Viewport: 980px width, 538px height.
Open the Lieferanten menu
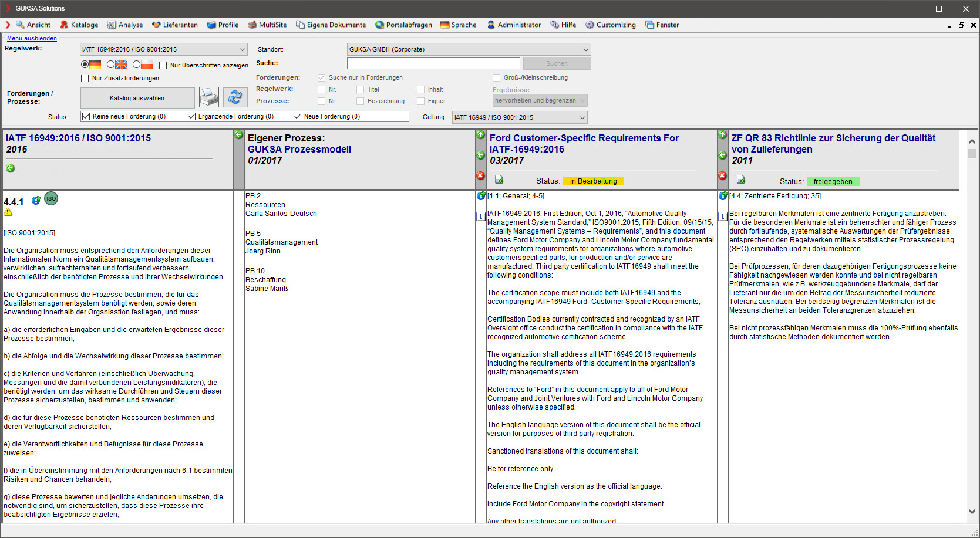click(x=175, y=25)
